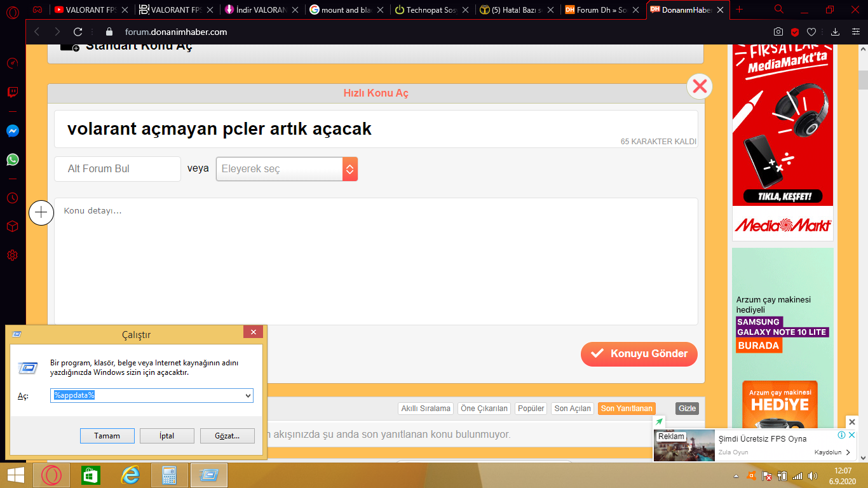Viewport: 868px width, 488px height.
Task: Open the WhatsApp sidebar icon
Action: pos(13,159)
